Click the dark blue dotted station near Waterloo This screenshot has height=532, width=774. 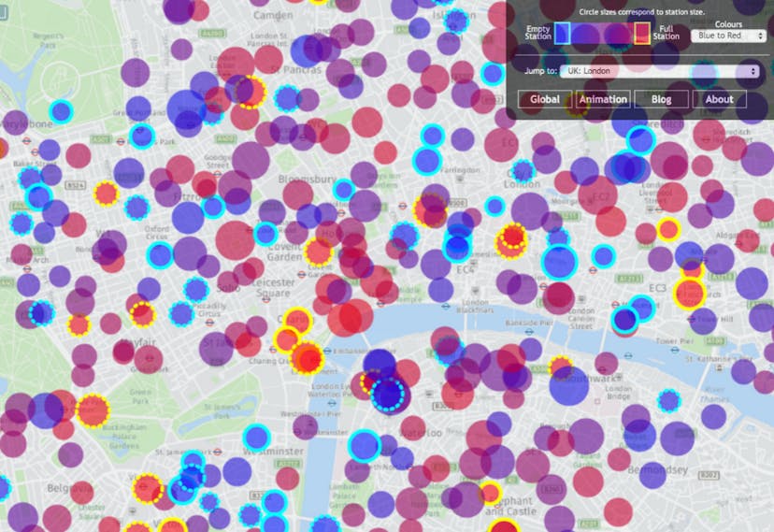[388, 394]
